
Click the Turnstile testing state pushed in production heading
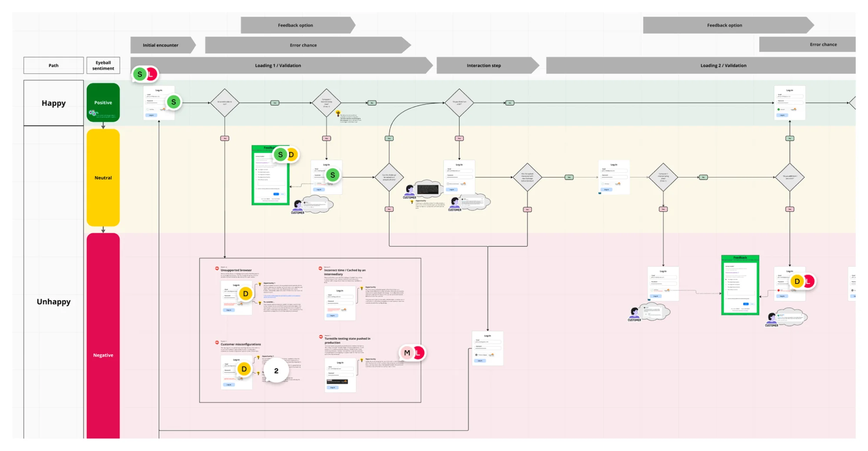pyautogui.click(x=347, y=340)
